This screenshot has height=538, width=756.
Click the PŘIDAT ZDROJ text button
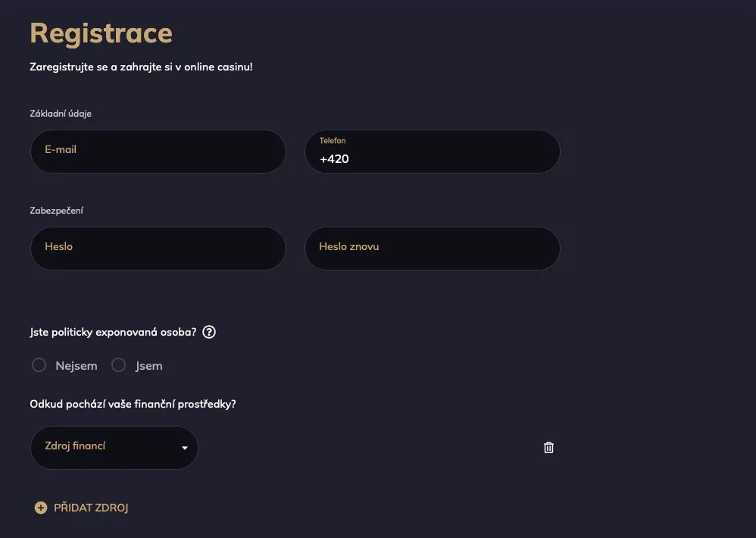coord(91,508)
